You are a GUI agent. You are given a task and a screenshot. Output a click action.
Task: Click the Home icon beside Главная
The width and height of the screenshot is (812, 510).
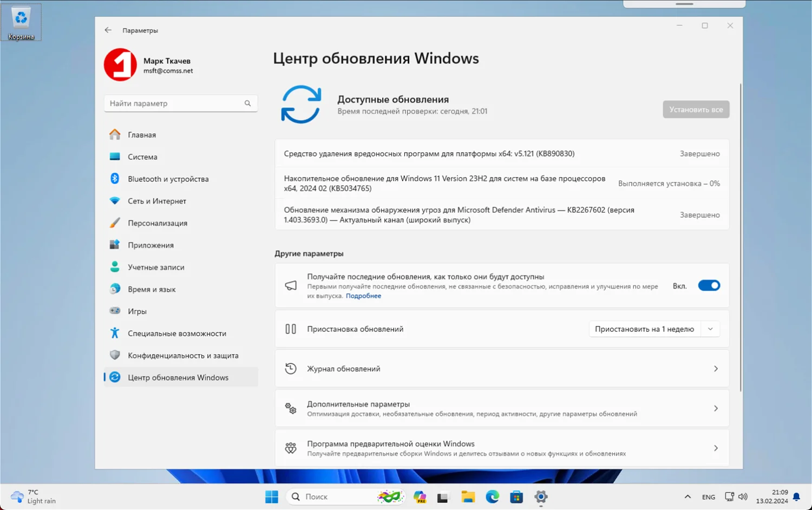[x=115, y=134]
